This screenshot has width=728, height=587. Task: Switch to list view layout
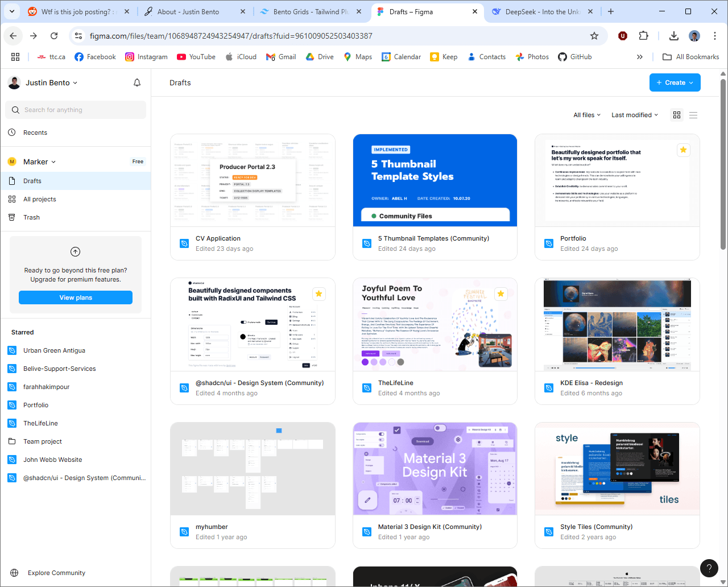[693, 114]
